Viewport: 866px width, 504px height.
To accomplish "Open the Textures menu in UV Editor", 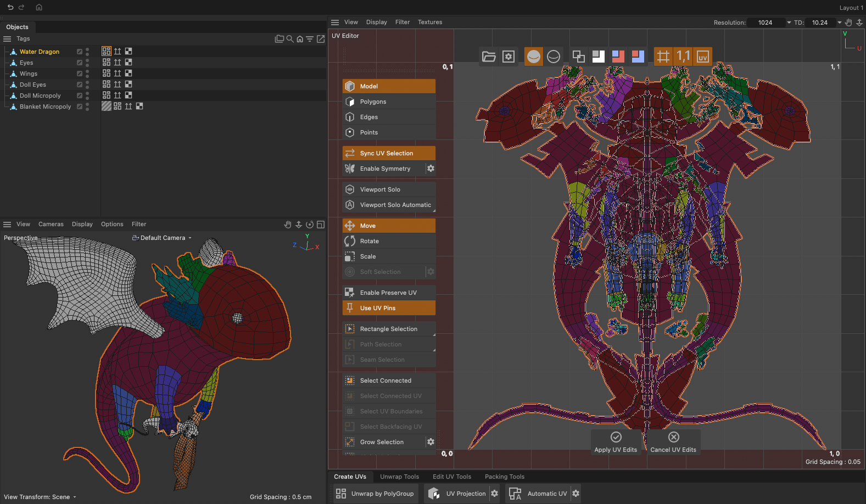I will [430, 22].
